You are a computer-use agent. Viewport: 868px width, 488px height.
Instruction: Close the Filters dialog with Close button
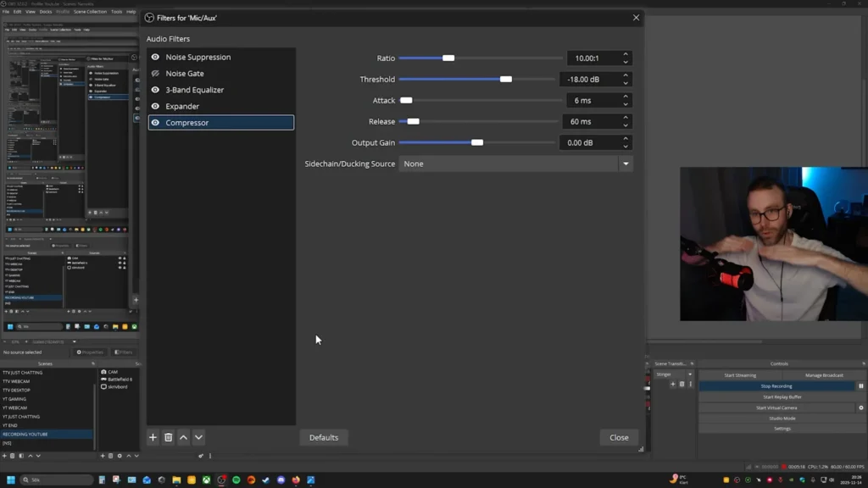click(619, 437)
